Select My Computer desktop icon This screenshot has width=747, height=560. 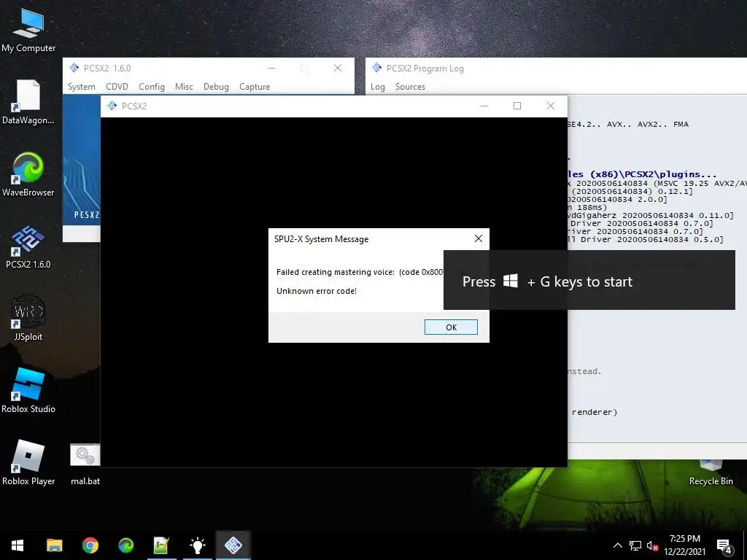coord(28,30)
